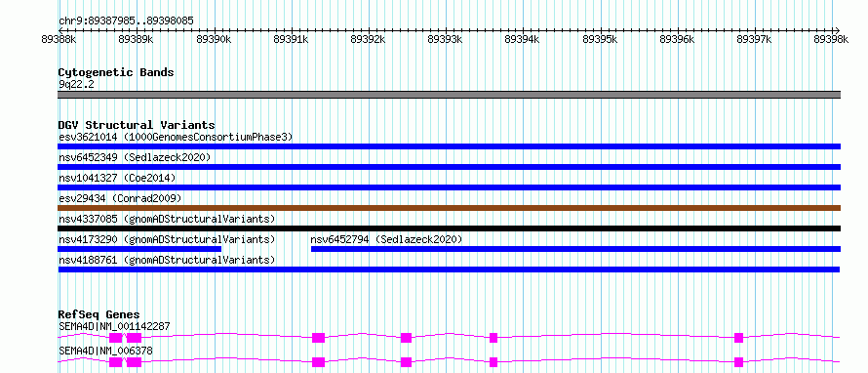Select NM_001142287 exon between 89392k and 89393k
The width and height of the screenshot is (868, 373).
407,338
